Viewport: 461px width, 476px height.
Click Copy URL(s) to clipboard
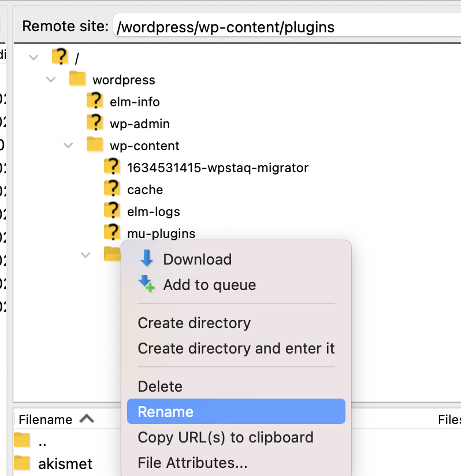225,437
